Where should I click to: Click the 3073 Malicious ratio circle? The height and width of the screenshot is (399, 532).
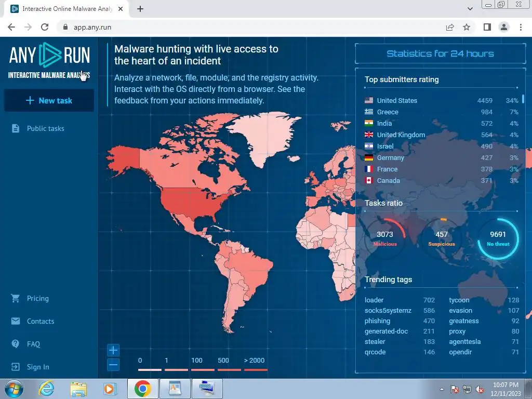(x=385, y=239)
